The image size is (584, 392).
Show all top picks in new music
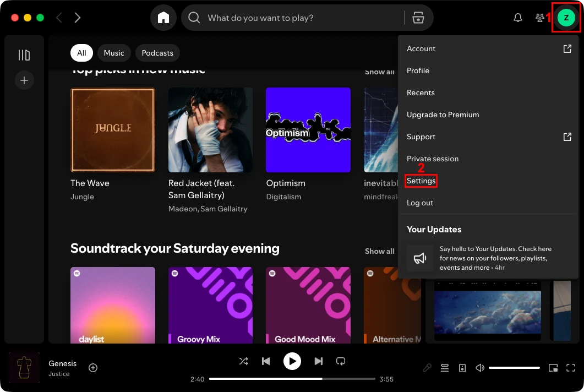[380, 72]
